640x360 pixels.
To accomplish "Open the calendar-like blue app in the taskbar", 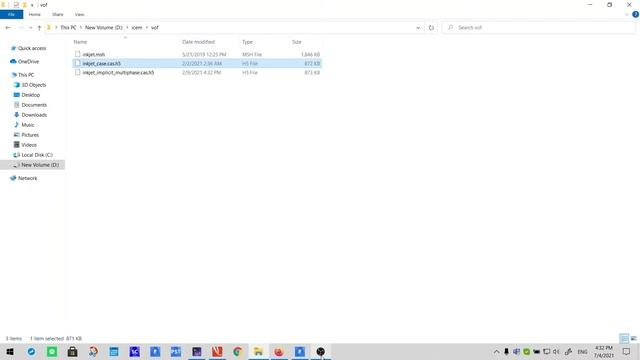I will coord(114,351).
